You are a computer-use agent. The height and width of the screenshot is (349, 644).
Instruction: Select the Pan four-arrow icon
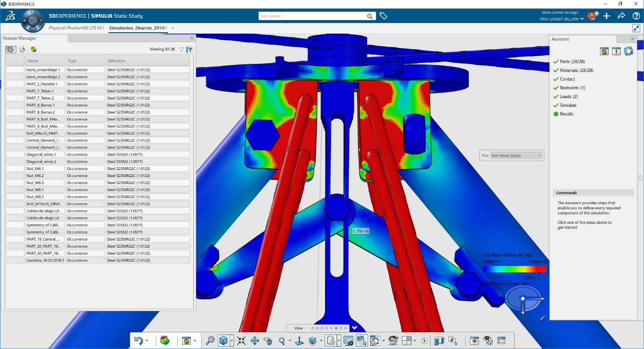[255, 341]
